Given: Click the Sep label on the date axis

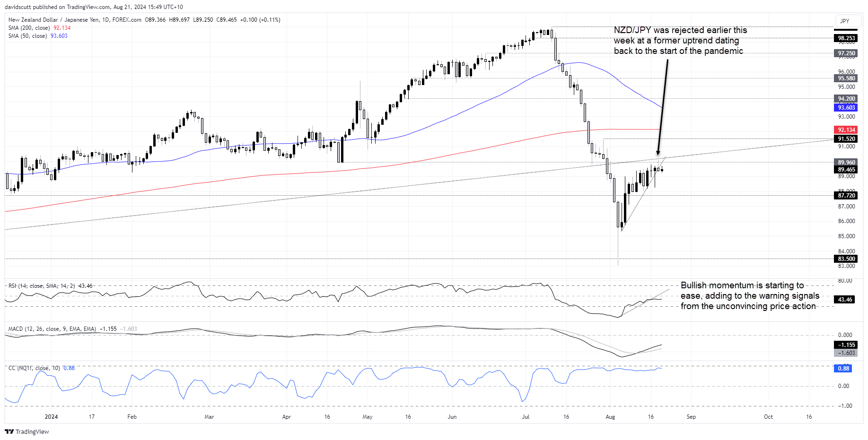Looking at the screenshot, I should (691, 417).
